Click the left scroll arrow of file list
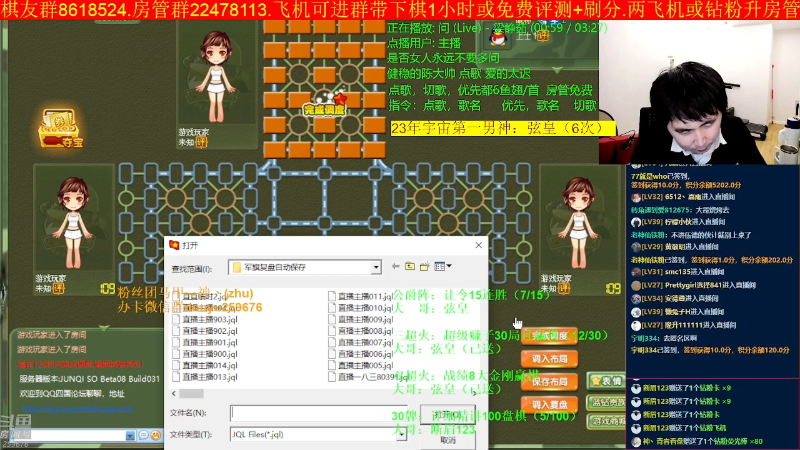This screenshot has width=800, height=450. pyautogui.click(x=174, y=393)
